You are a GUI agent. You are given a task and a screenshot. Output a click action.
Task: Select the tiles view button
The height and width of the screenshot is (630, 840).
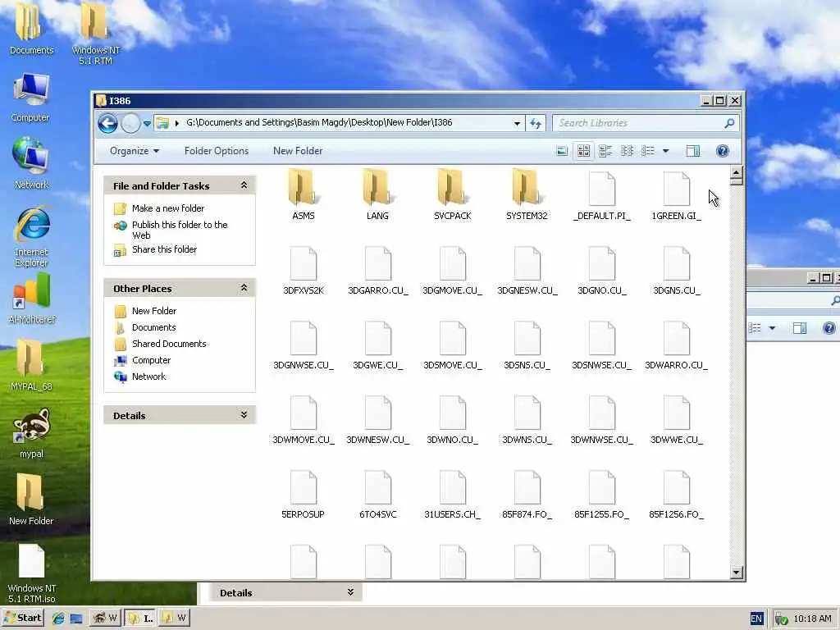coord(605,151)
